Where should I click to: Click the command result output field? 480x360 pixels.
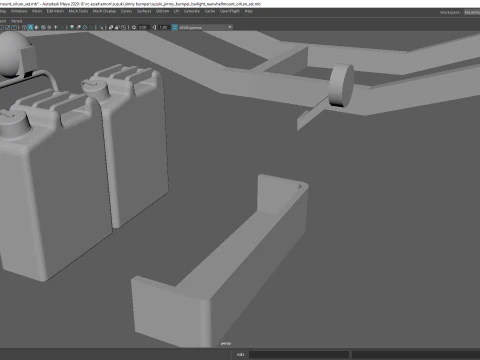pyautogui.click(x=416, y=355)
